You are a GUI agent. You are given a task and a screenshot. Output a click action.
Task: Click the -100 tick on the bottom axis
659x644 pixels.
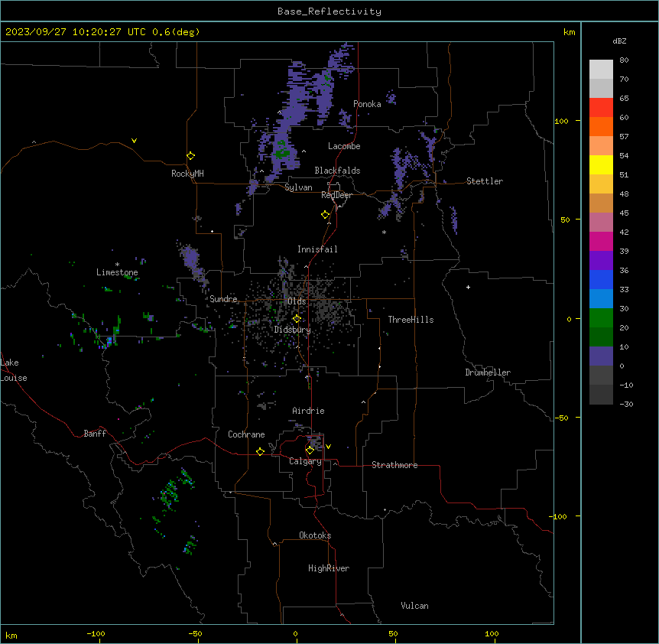pos(96,634)
